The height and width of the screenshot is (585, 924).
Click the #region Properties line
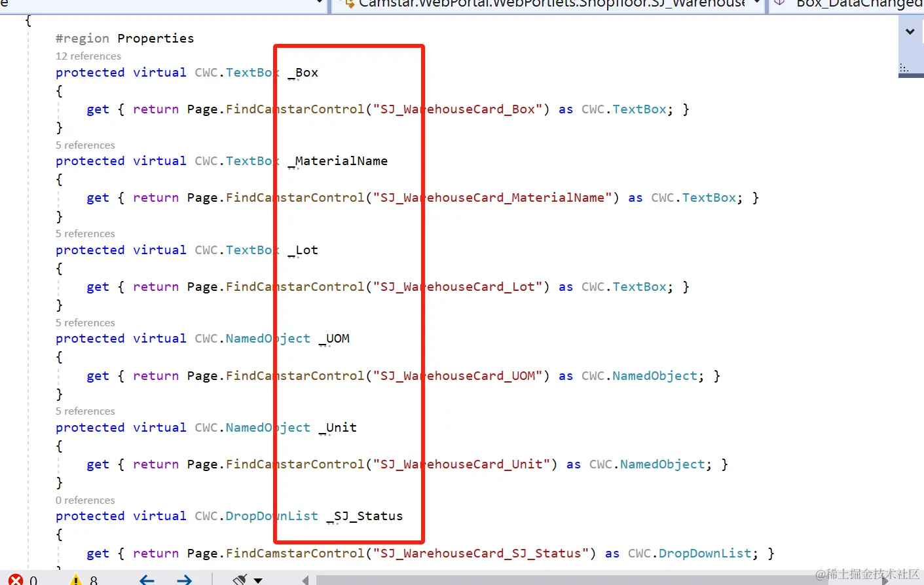click(124, 38)
